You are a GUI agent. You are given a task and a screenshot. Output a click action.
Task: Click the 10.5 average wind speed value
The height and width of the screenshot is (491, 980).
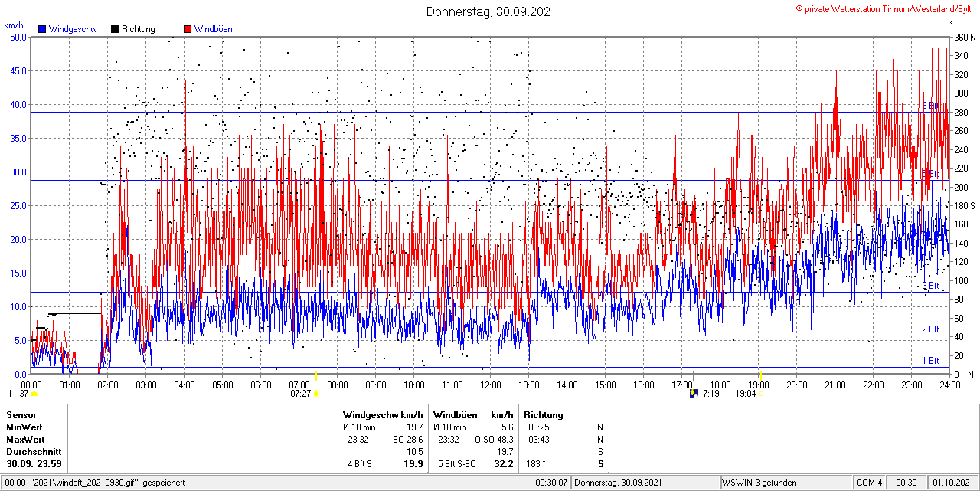pyautogui.click(x=415, y=452)
